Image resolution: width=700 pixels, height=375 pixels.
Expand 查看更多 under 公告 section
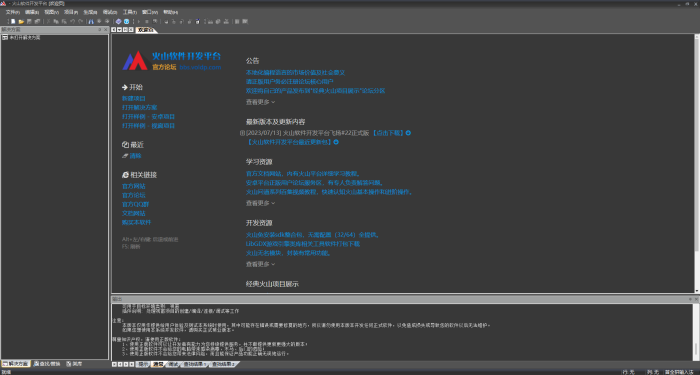(260, 102)
